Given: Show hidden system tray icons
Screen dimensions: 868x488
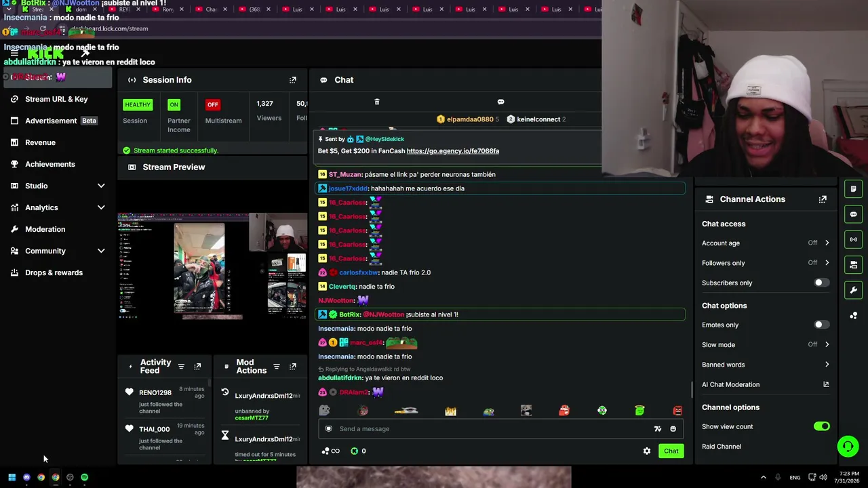Looking at the screenshot, I should pos(763,477).
